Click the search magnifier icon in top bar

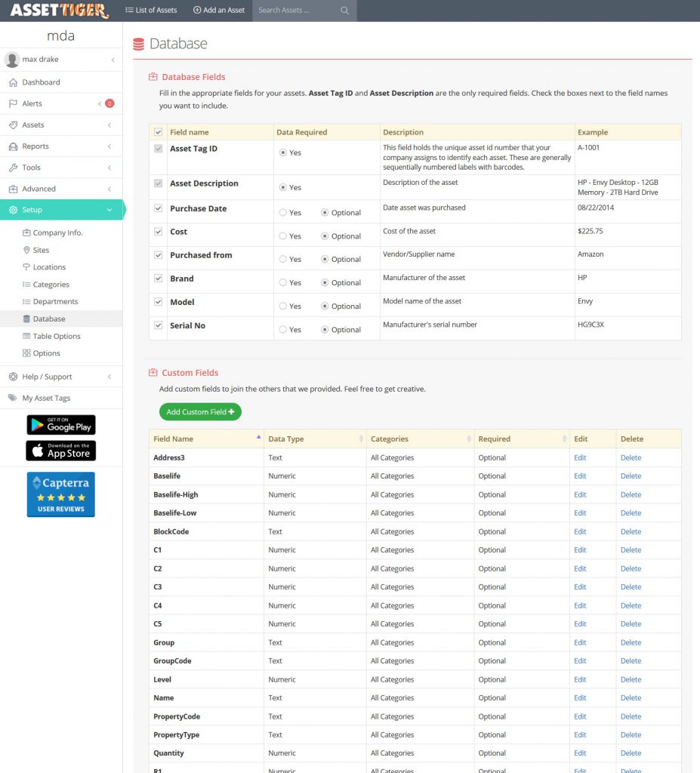(344, 11)
